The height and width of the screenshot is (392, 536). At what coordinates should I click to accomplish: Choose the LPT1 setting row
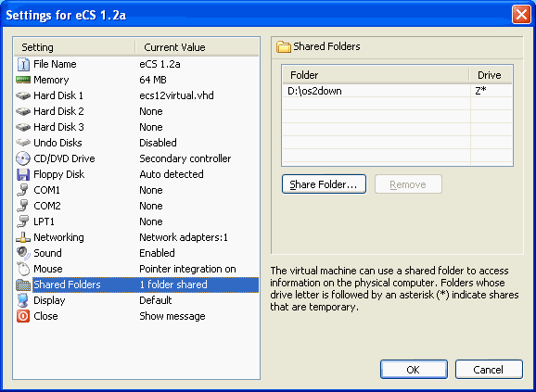(x=136, y=221)
